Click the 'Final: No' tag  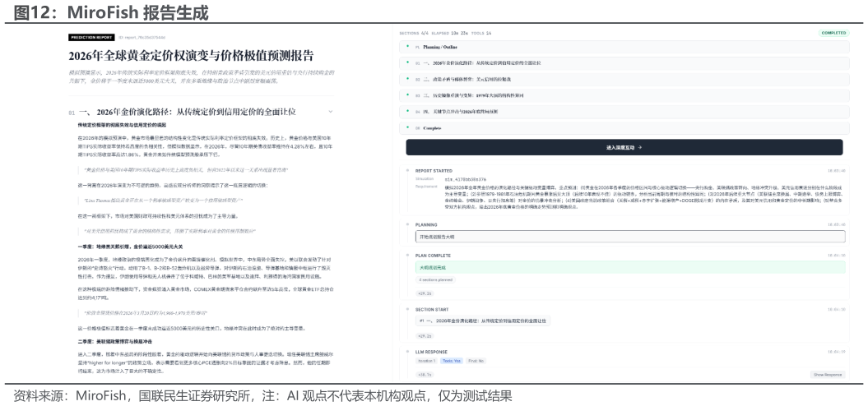476,361
